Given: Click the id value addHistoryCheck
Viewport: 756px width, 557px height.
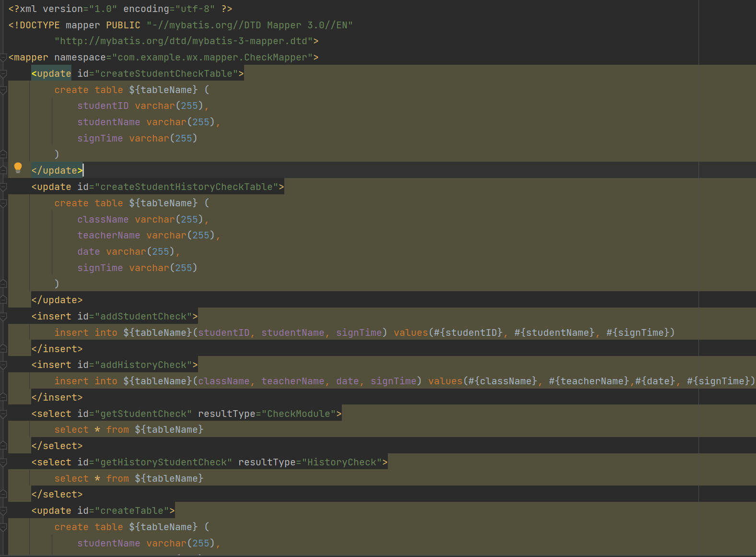Looking at the screenshot, I should pos(143,365).
